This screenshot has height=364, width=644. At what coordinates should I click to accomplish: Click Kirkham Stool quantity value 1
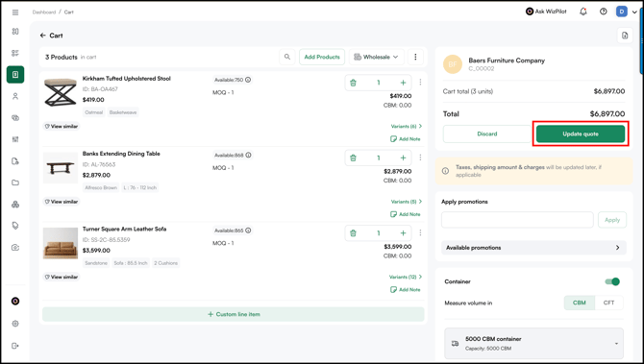point(379,83)
